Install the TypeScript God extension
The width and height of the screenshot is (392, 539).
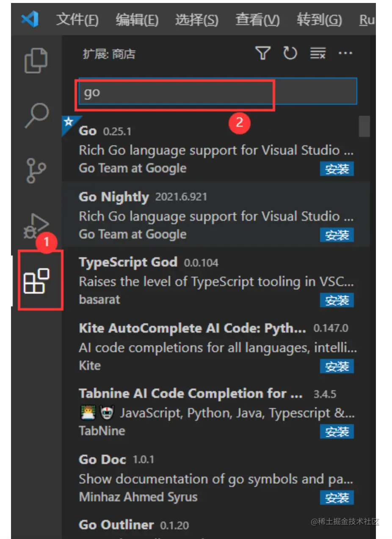click(x=337, y=300)
